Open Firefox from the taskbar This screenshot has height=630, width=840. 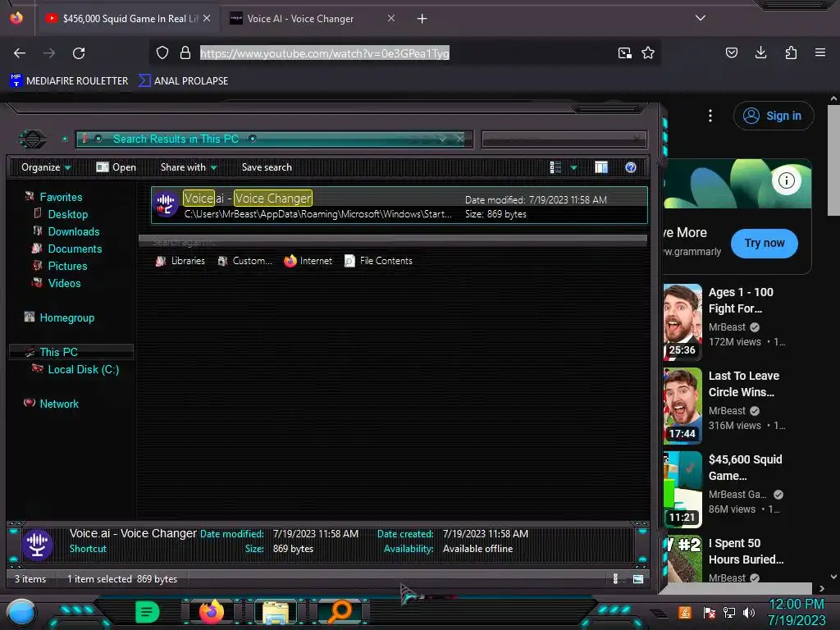pyautogui.click(x=212, y=612)
